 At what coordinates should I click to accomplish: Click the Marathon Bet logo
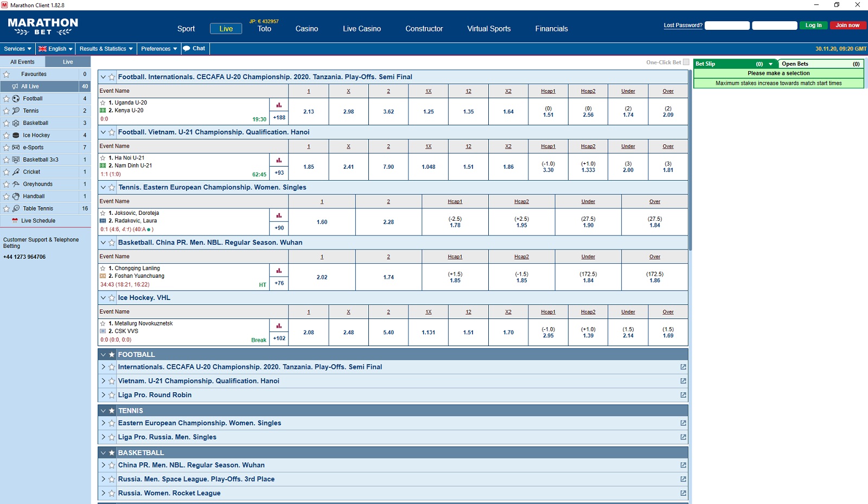coord(43,27)
